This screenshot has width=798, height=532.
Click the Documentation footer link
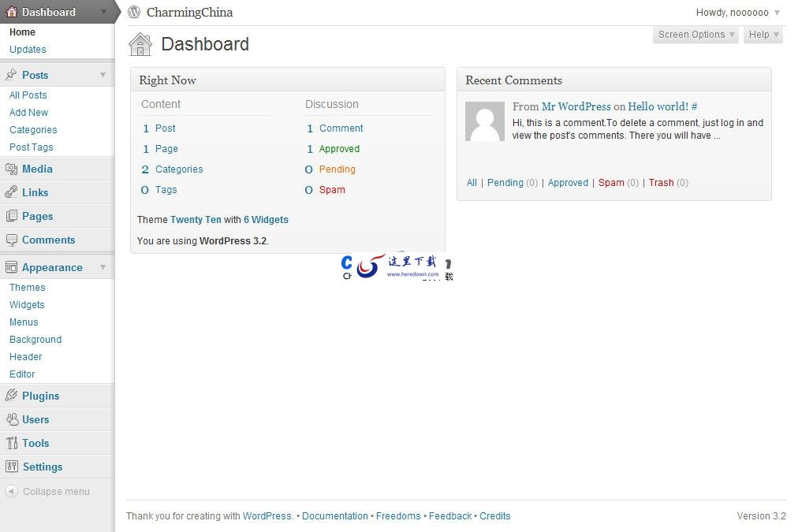334,515
